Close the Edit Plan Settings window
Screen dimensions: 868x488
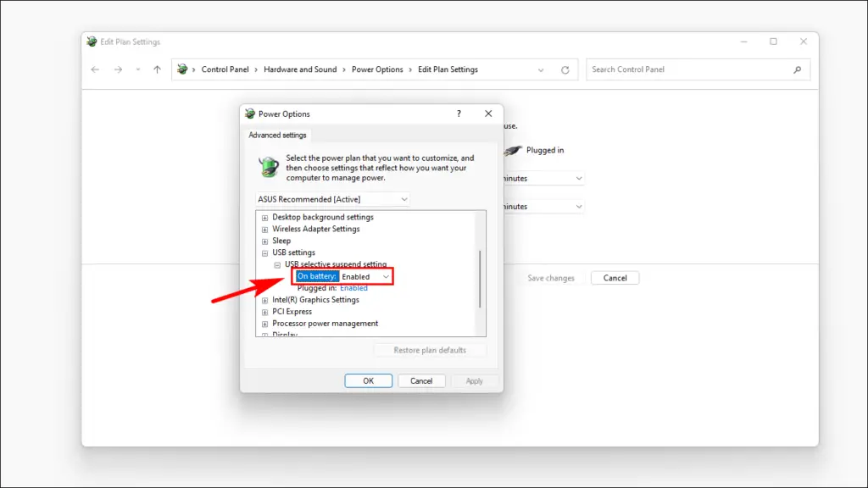[804, 42]
